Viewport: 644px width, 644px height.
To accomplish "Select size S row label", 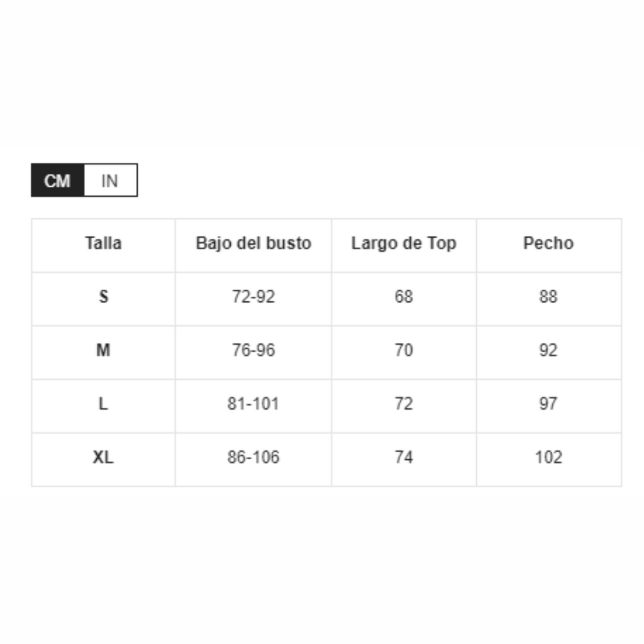I will click(104, 297).
